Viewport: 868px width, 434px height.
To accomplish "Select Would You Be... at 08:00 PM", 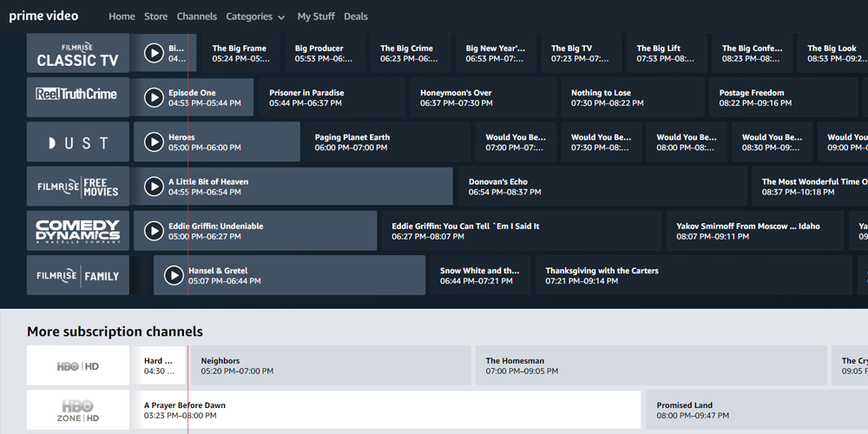I will pos(687,141).
